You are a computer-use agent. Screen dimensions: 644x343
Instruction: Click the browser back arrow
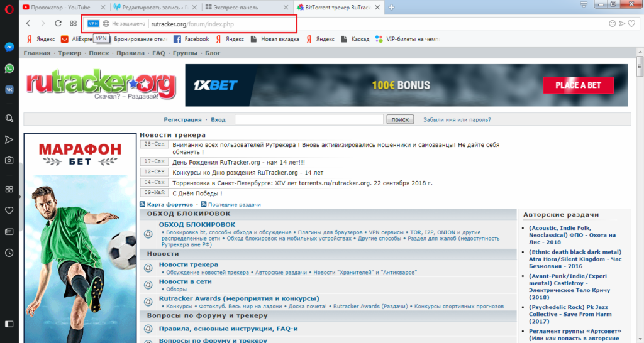pyautogui.click(x=28, y=23)
